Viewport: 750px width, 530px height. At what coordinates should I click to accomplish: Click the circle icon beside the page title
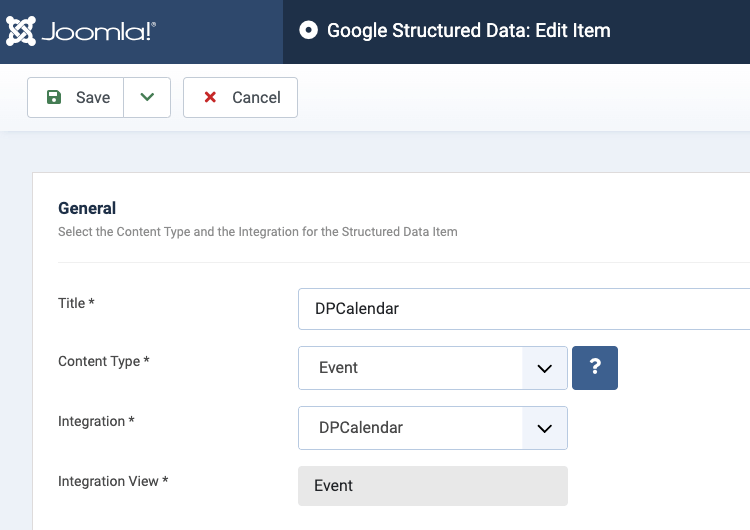tap(309, 30)
